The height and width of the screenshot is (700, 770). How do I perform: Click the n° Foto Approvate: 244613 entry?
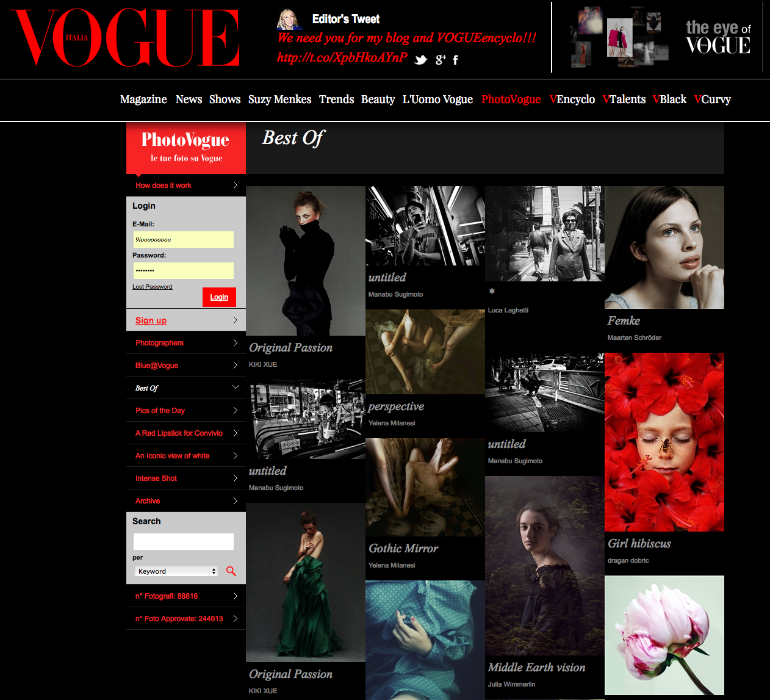click(186, 619)
